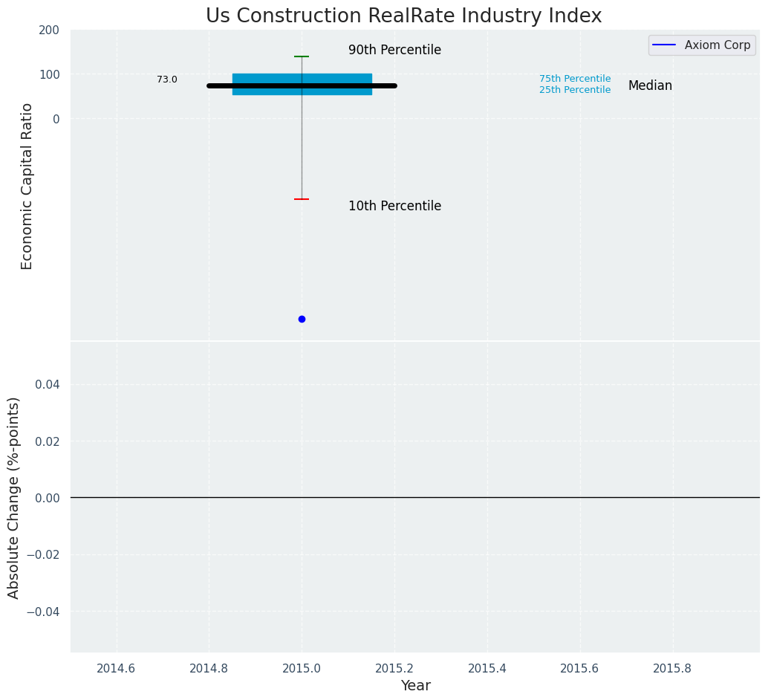Click the Axiom Corp legend entry
Screen dimensions: 768x700
(x=717, y=45)
